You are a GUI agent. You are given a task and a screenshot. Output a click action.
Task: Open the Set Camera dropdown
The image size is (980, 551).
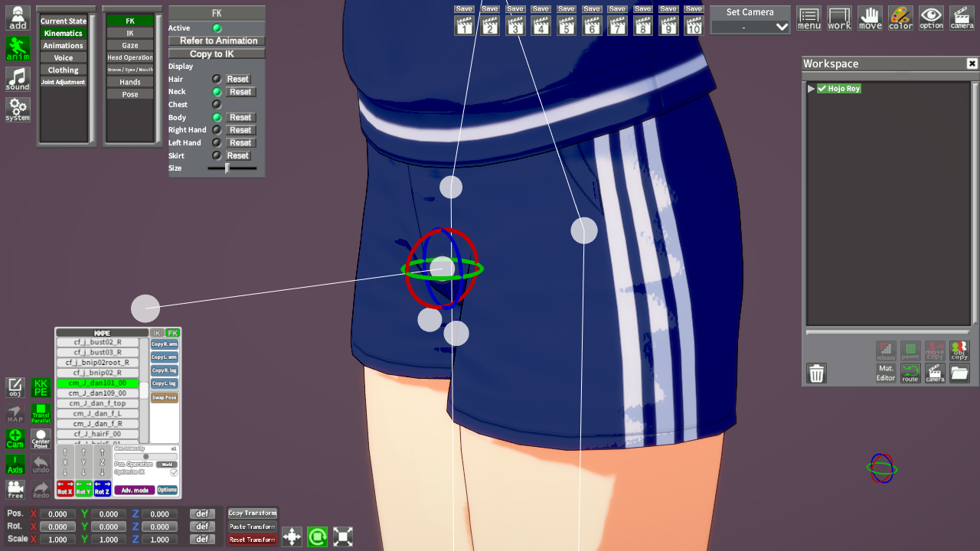tap(750, 27)
